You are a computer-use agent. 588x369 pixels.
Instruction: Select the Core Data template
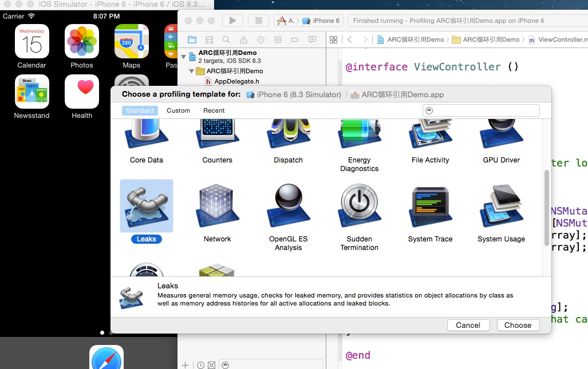coord(146,142)
